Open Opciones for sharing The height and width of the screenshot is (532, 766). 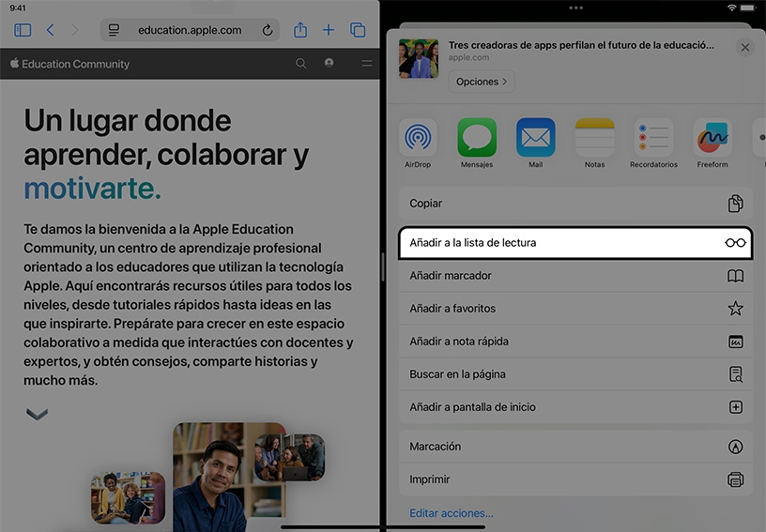click(482, 82)
